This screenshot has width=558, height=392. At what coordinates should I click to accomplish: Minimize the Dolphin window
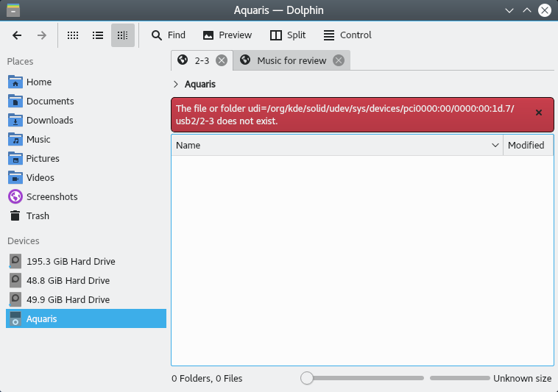point(509,10)
